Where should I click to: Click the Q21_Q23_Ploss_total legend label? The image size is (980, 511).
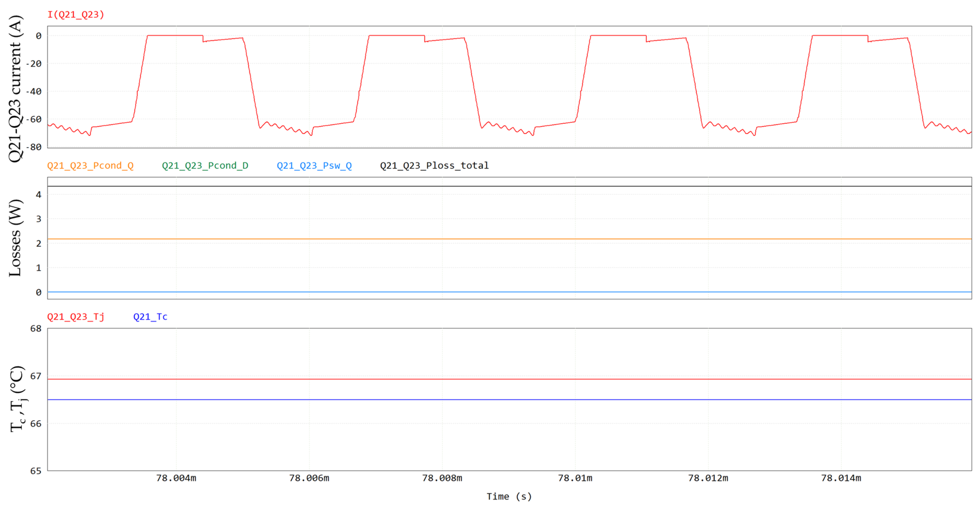[x=434, y=166]
